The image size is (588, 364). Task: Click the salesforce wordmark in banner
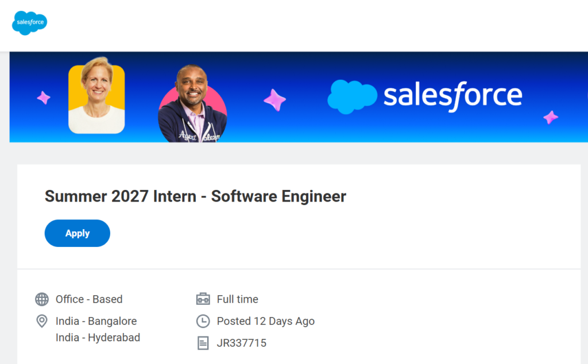[x=452, y=96]
